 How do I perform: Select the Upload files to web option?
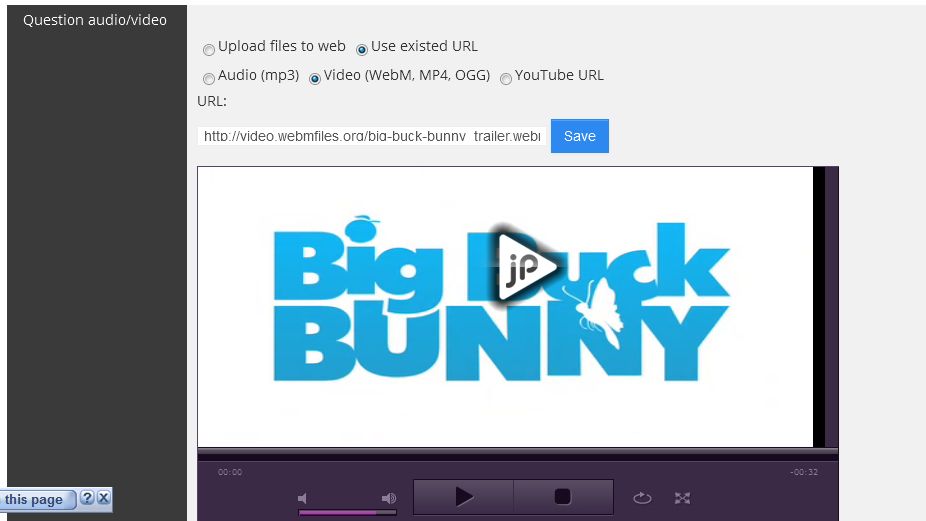[x=208, y=50]
